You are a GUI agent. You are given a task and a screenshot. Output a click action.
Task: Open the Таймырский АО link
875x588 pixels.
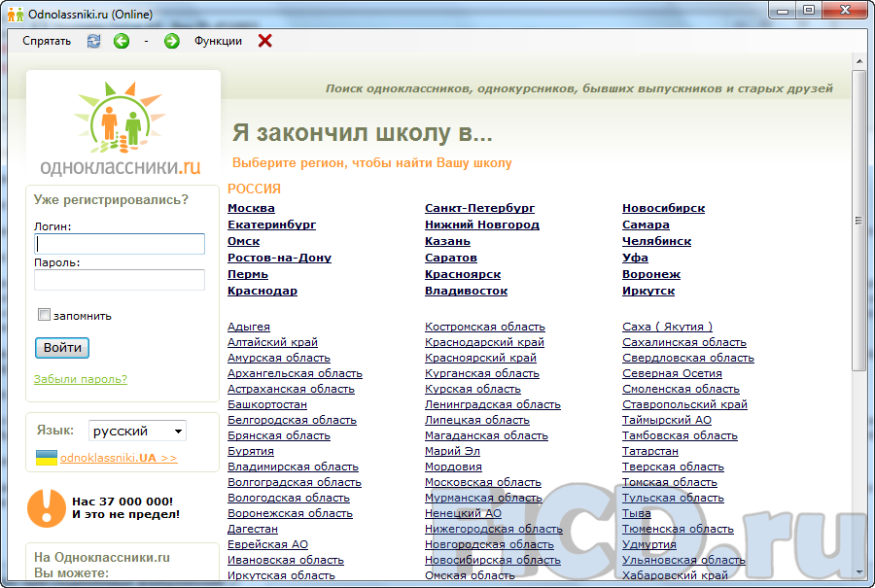coord(667,420)
